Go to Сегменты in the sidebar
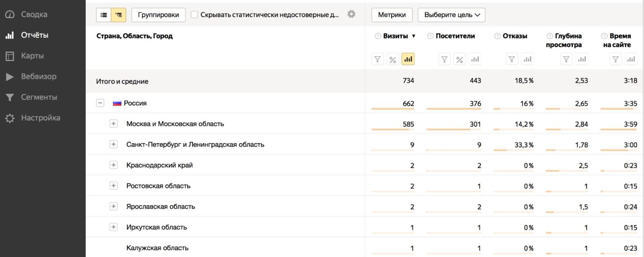Image resolution: width=644 pixels, height=257 pixels. click(x=39, y=97)
